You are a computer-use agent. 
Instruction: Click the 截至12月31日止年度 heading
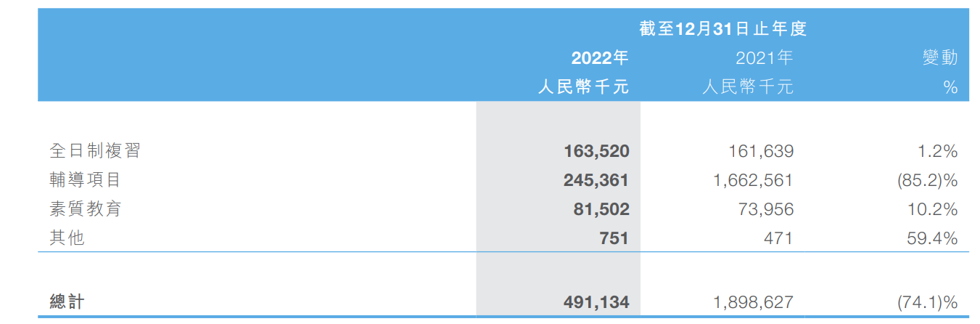point(722,28)
